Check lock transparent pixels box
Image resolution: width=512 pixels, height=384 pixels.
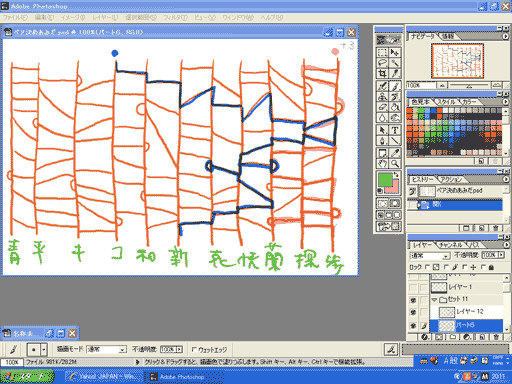click(428, 267)
